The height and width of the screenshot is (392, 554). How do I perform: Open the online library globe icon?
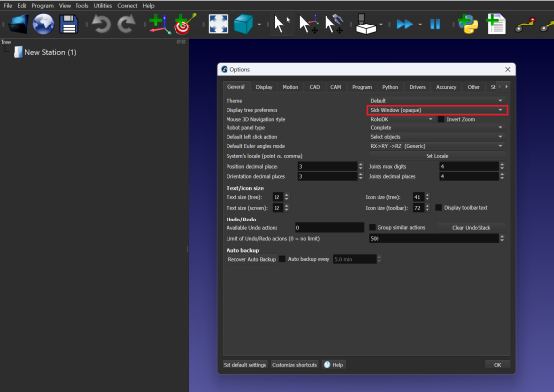click(x=43, y=24)
